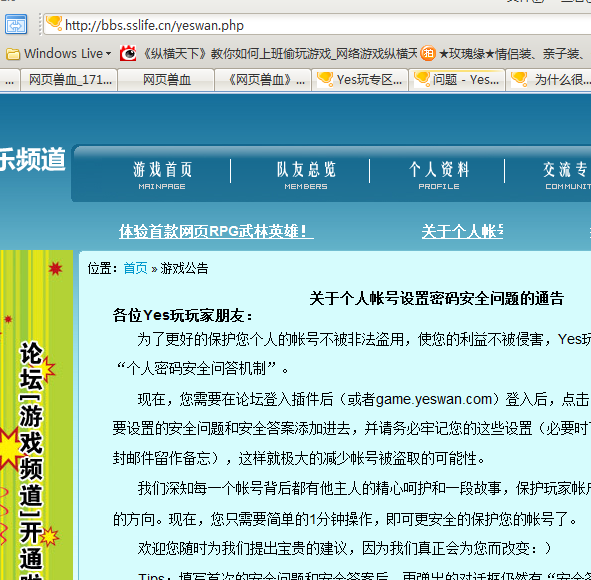The width and height of the screenshot is (591, 580).
Task: Click the heading 关于个人帐号设置密码安全问题的通告
Action: coord(436,298)
